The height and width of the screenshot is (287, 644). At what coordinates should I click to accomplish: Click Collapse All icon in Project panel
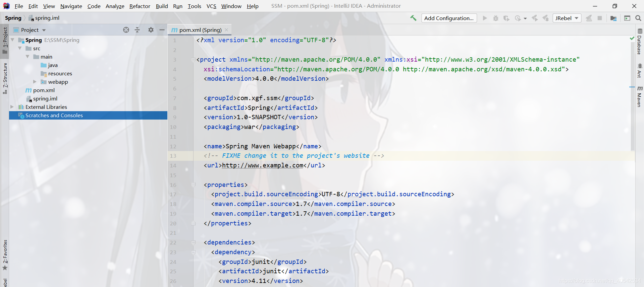coord(137,30)
